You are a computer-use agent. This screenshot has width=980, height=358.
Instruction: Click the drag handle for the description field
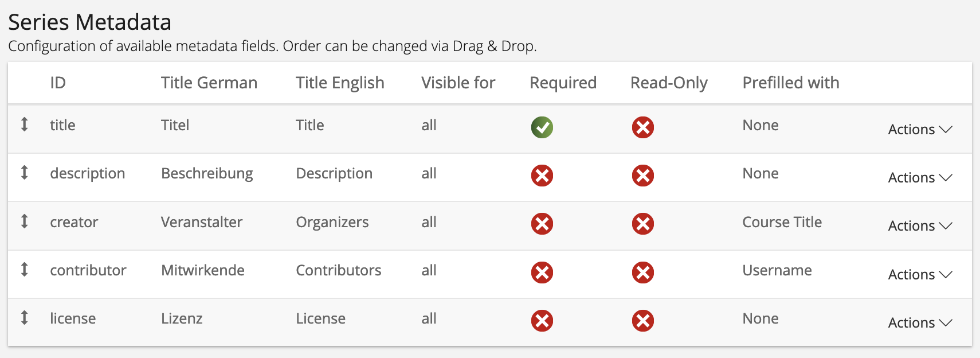coord(24,173)
